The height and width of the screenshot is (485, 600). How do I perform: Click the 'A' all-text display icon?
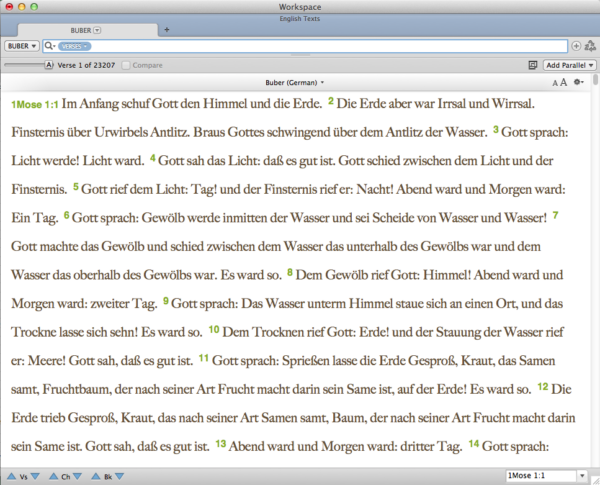[x=49, y=65]
